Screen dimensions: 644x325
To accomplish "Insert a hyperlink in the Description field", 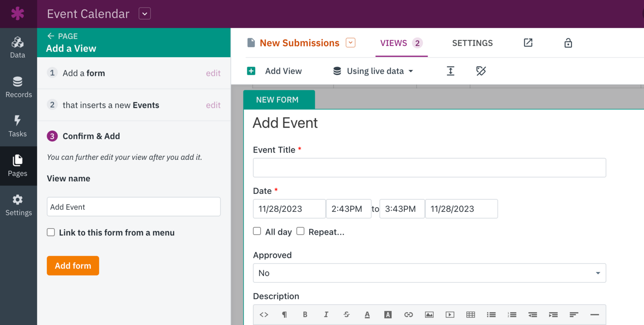I will [x=408, y=314].
